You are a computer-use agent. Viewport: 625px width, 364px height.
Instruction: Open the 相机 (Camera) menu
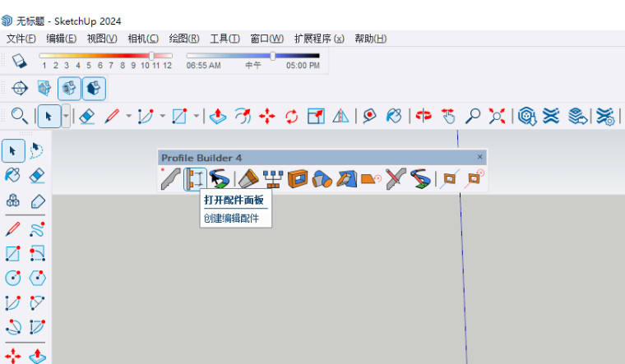143,39
